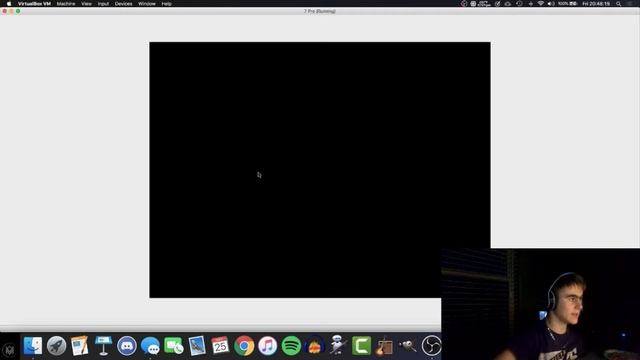Image resolution: width=640 pixels, height=360 pixels.
Task: Open the Apple menu
Action: [x=9, y=4]
